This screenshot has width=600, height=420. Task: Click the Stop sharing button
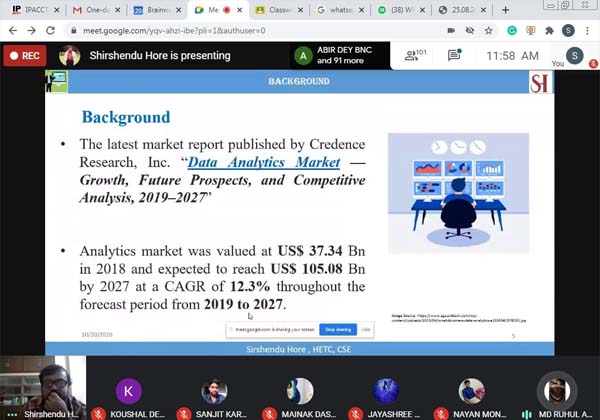[x=338, y=329]
